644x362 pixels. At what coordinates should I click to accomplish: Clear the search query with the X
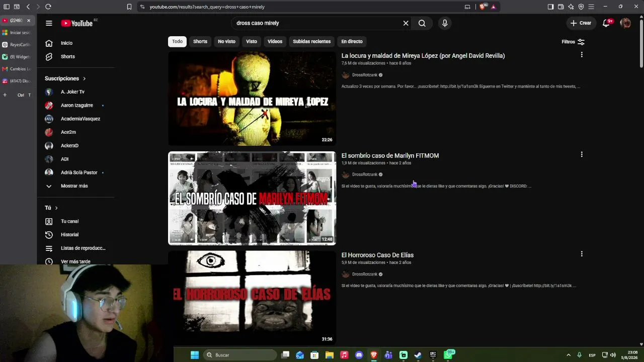406,23
